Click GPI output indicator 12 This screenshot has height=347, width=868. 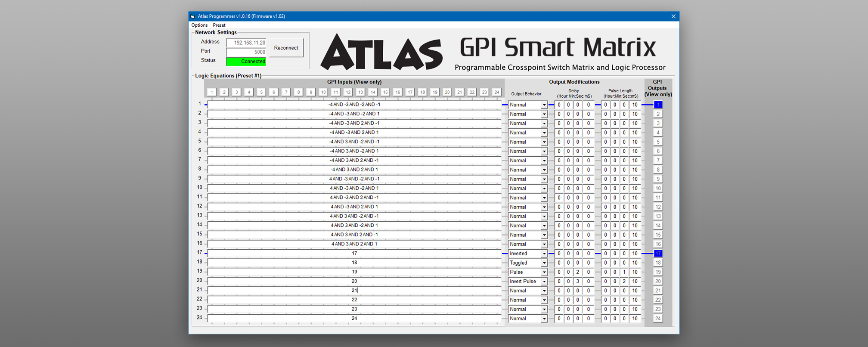(658, 207)
